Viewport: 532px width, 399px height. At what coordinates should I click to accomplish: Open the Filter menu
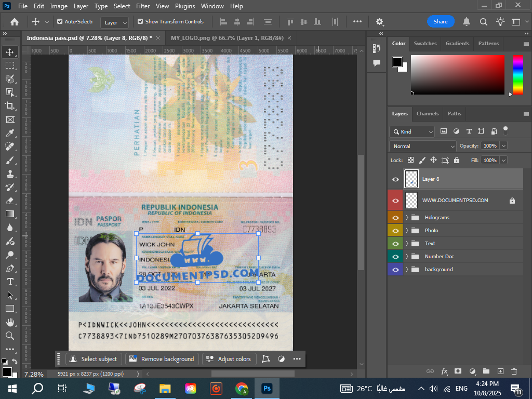pyautogui.click(x=143, y=6)
